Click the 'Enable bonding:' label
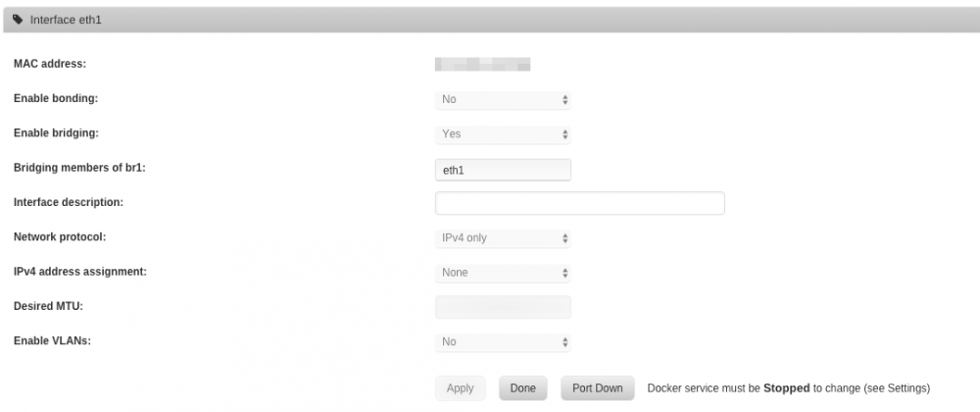Image resolution: width=980 pixels, height=412 pixels. pyautogui.click(x=56, y=98)
